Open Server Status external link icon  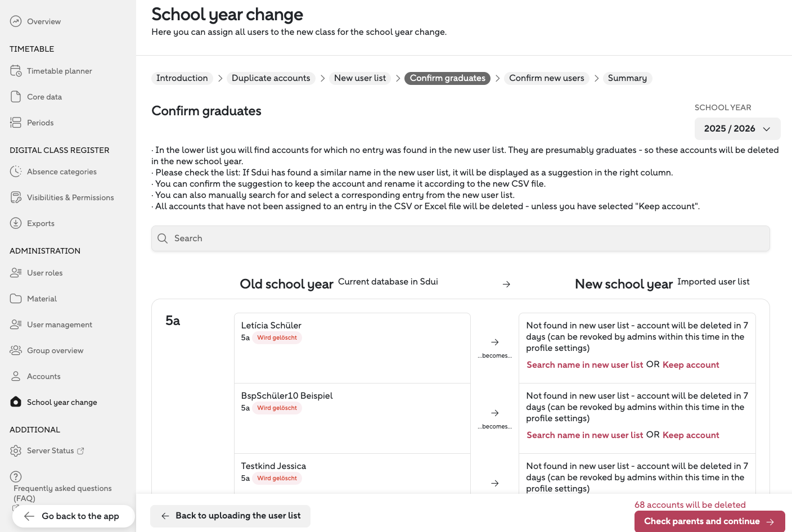(x=80, y=451)
